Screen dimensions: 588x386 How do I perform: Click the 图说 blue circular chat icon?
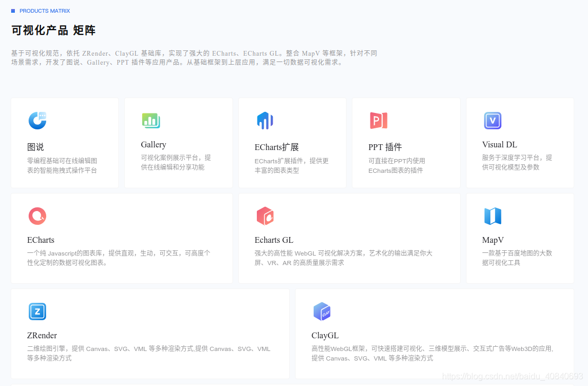(37, 121)
